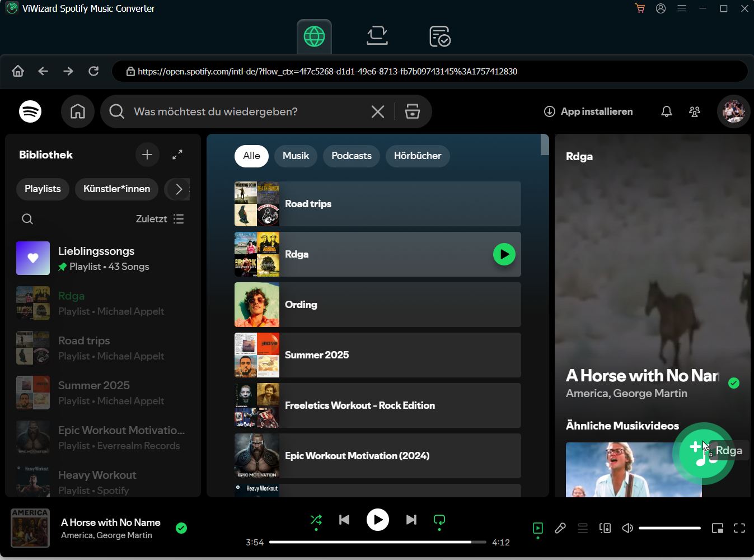Click the similar music video thumbnail
754x560 pixels.
coord(634,469)
